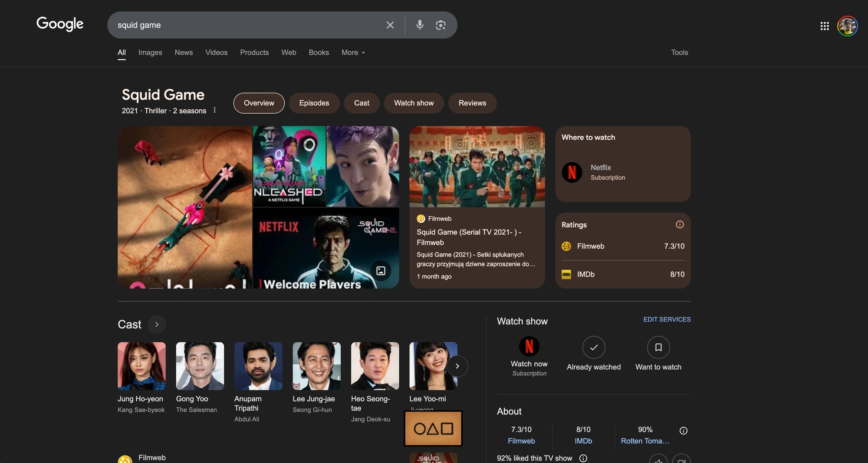
Task: Advance the cast carousel with next arrow
Action: tap(457, 366)
